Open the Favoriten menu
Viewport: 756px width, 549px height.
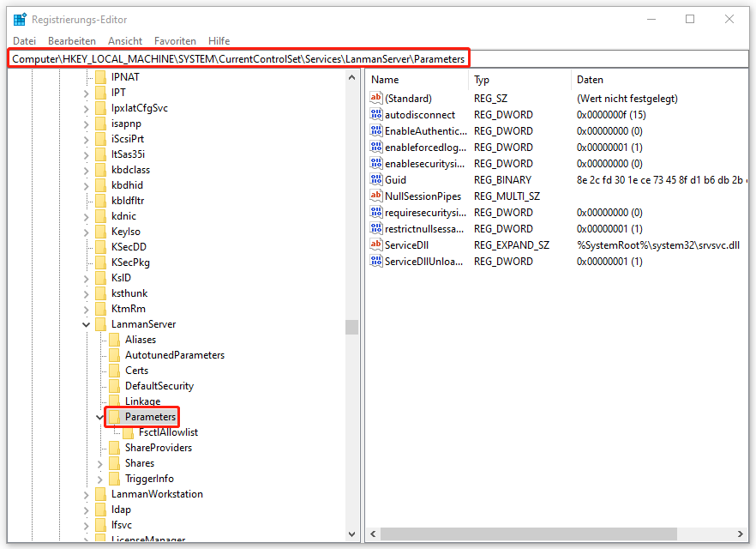(175, 41)
